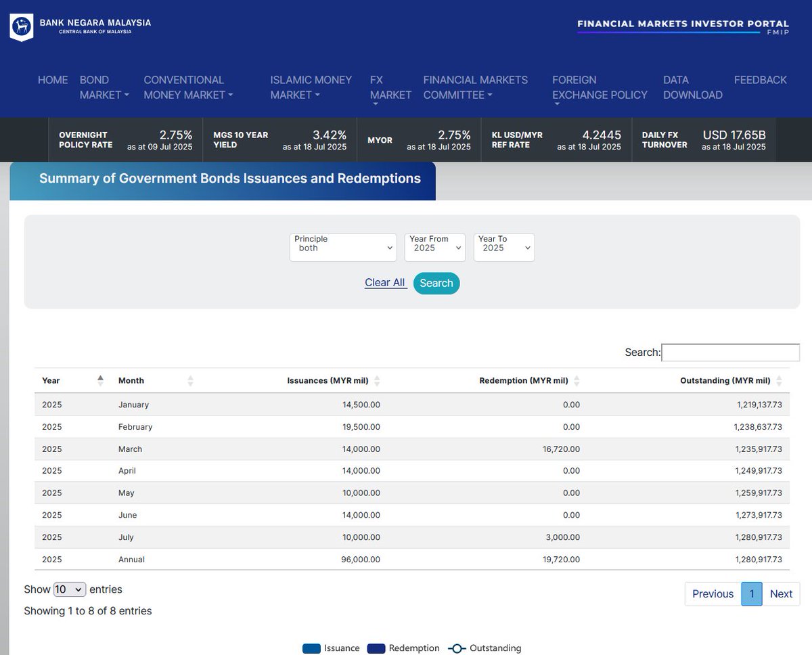Sort by Outstanding column arrows
Viewport: 812px width, 655px height.
[x=779, y=381]
